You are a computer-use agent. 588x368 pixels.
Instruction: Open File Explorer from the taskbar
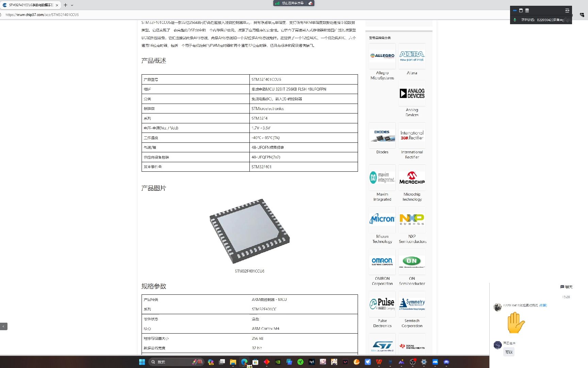coord(233,362)
